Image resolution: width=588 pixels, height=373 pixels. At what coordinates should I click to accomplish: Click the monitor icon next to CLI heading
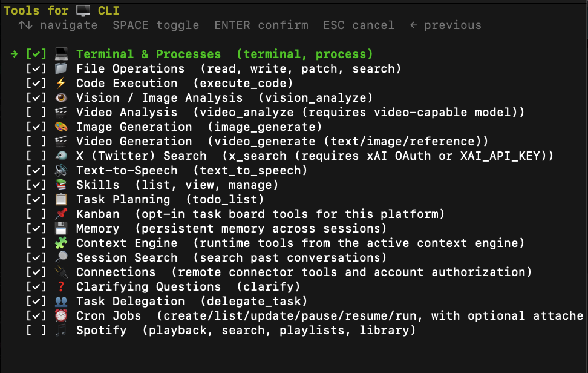pyautogui.click(x=83, y=10)
